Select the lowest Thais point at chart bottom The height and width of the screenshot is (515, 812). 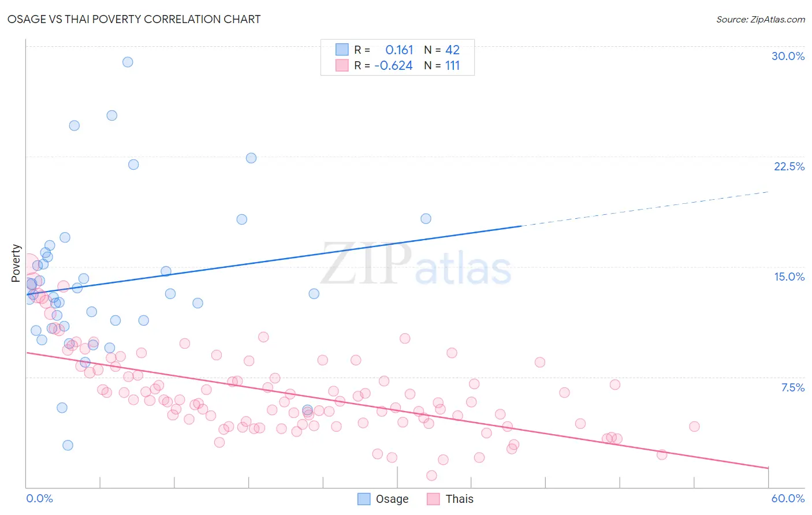[431, 476]
